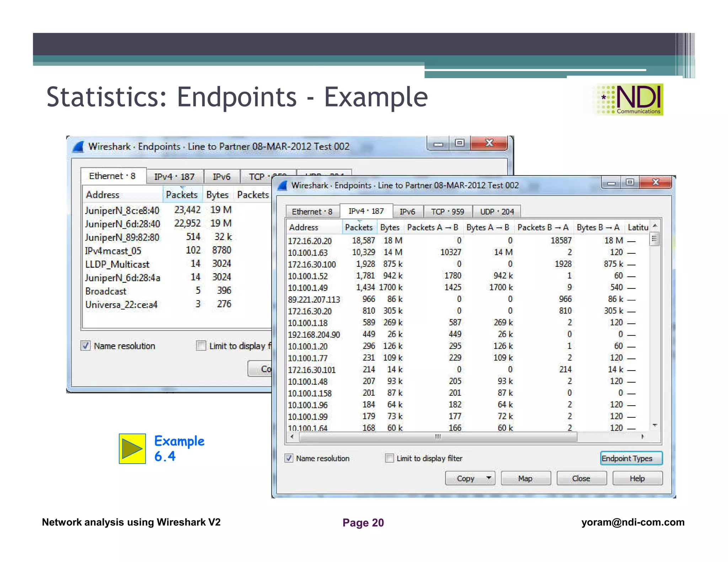Viewport: 728px width, 562px height.
Task: Open the IPv6 tab in back window
Action: (221, 177)
